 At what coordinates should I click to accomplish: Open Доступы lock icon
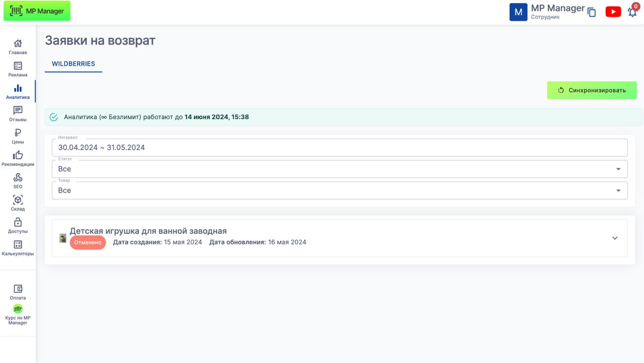(18, 222)
